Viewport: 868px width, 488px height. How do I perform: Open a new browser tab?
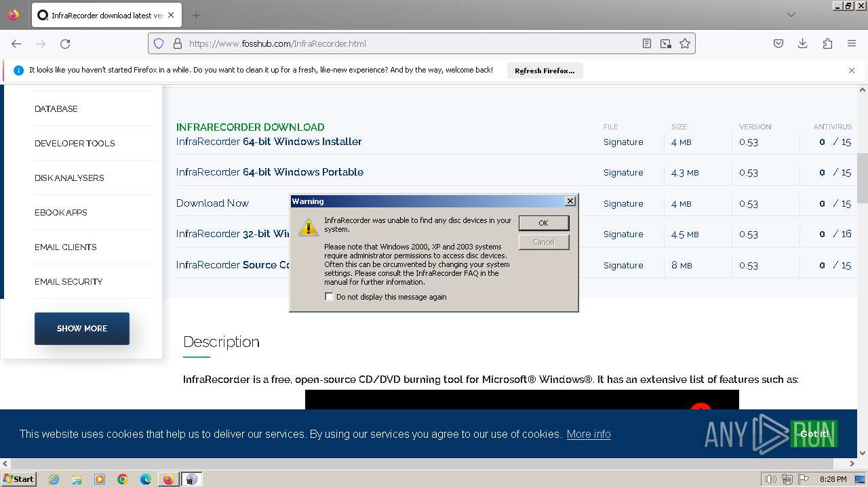196,15
